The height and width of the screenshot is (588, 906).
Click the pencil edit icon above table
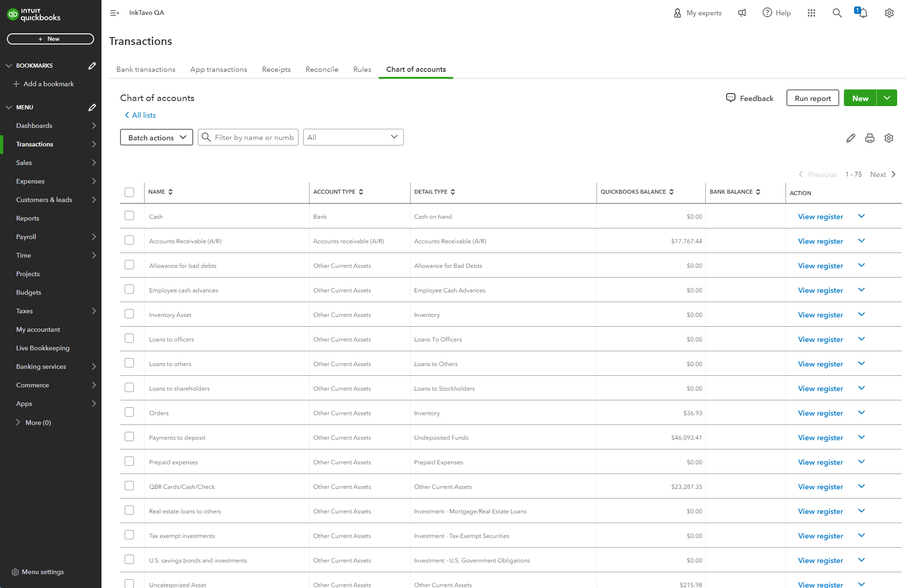click(x=850, y=138)
